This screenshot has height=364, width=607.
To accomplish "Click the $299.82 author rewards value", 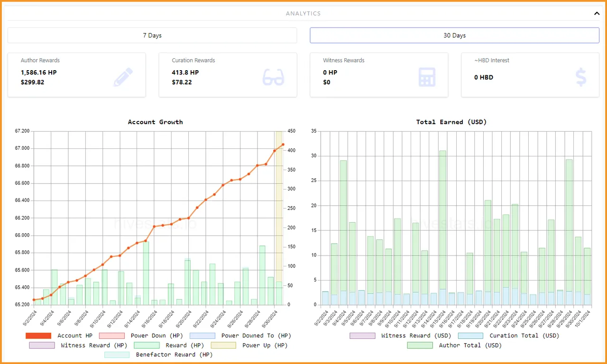I will 33,82.
